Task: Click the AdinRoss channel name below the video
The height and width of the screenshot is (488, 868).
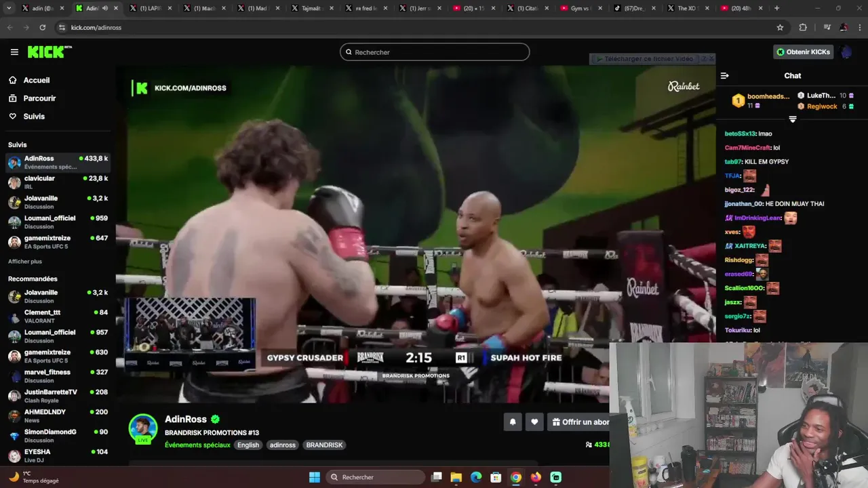Action: click(x=186, y=420)
